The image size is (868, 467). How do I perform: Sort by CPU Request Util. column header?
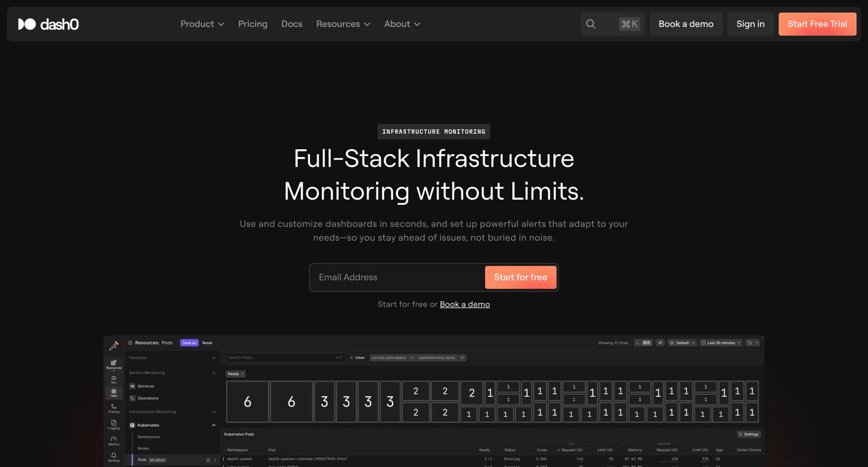(x=570, y=450)
